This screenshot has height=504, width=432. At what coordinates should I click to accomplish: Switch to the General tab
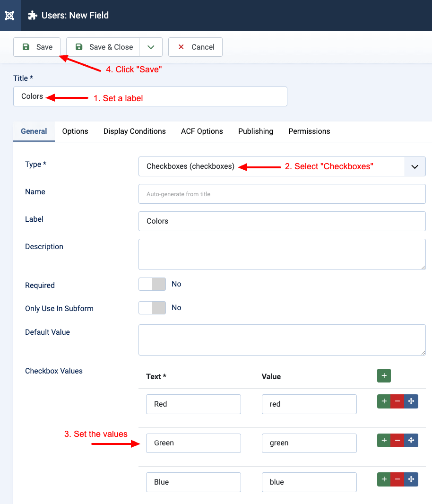pyautogui.click(x=34, y=131)
